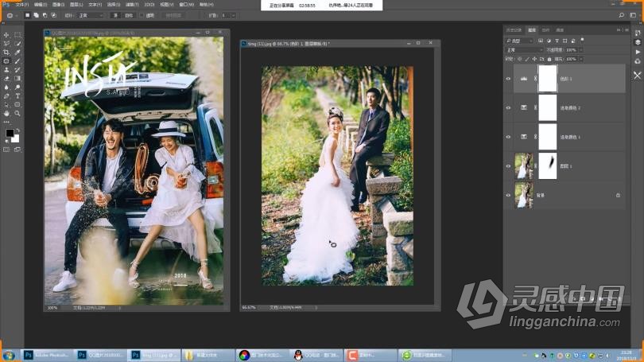Open the 图像 menu

pos(59,5)
